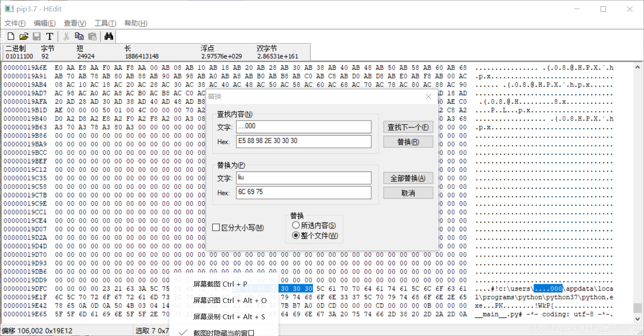Click the long value 1886413148
This screenshot has width=644, height=336.
[x=142, y=56]
